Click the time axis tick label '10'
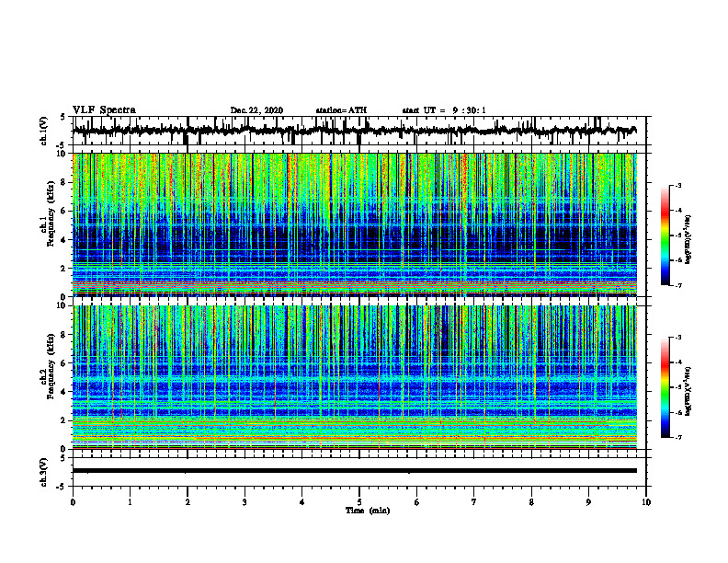Image resolution: width=728 pixels, height=563 pixels. pos(646,502)
